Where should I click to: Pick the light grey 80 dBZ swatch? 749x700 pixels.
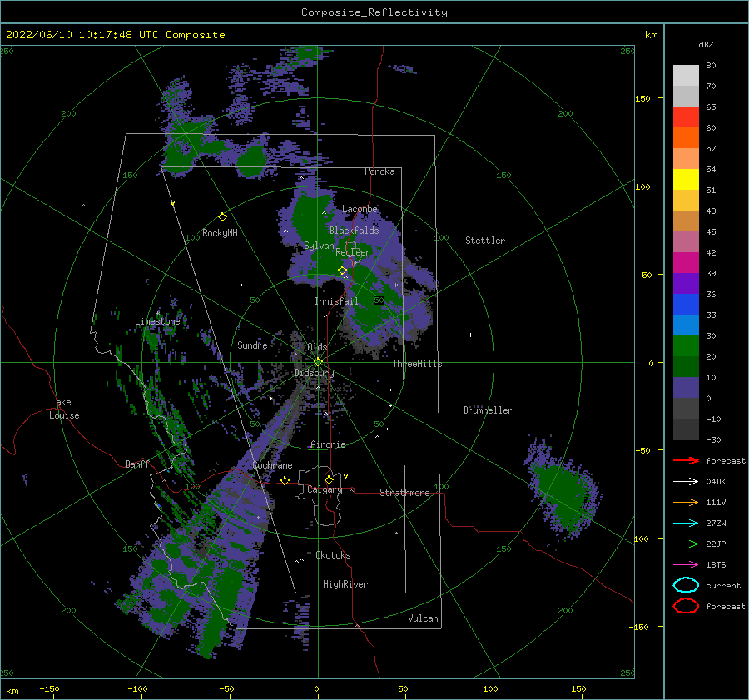tap(686, 76)
